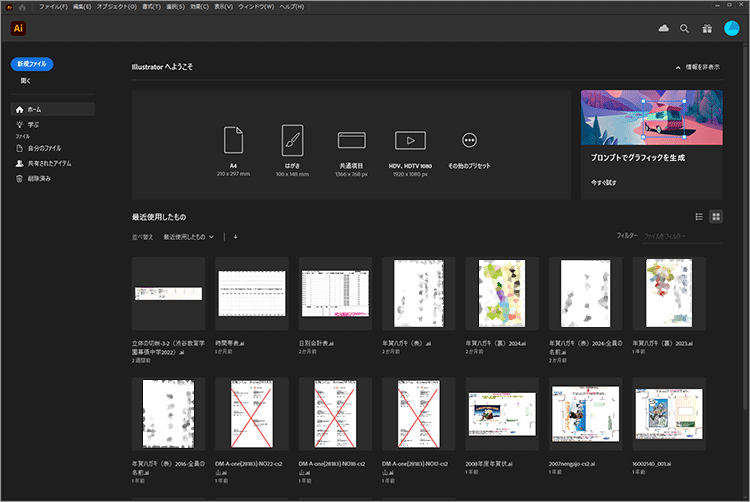Image resolution: width=750 pixels, height=502 pixels.
Task: Click the 16002140_001.ai file name
Action: coord(652,464)
